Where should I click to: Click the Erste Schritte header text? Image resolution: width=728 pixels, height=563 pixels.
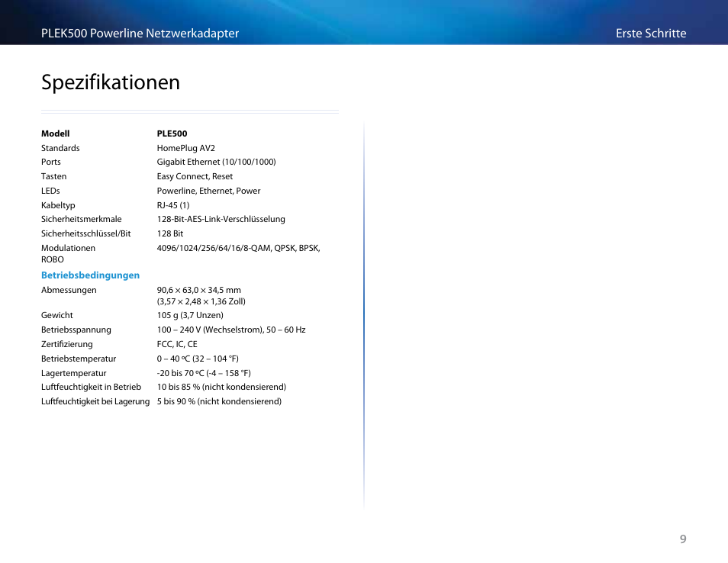(651, 34)
